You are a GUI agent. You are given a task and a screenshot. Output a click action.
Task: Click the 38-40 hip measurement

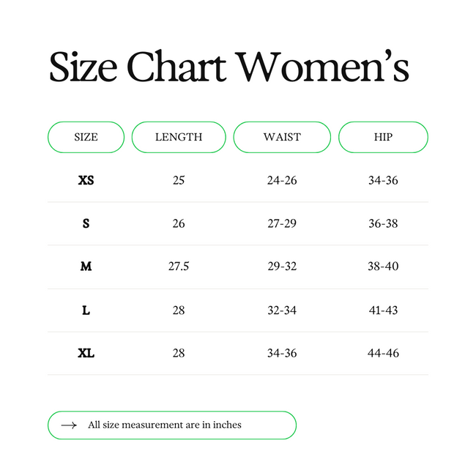pyautogui.click(x=383, y=267)
